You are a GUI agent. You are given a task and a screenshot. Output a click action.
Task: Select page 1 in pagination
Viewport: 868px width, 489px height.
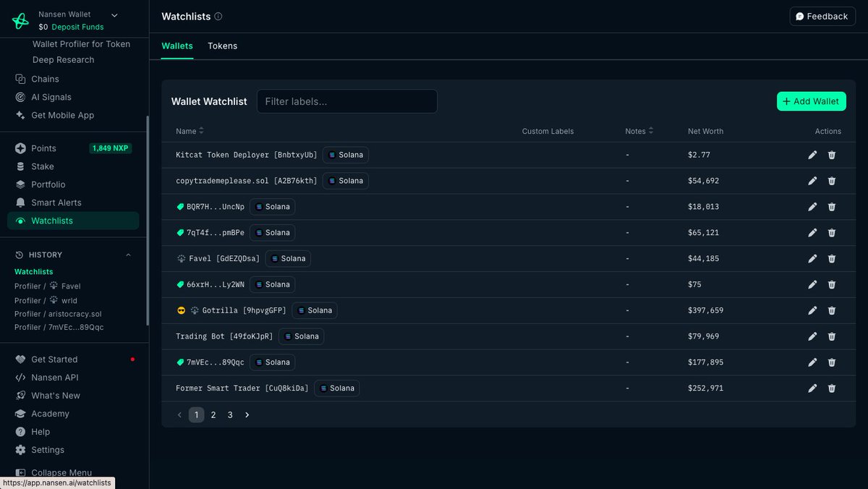click(x=196, y=415)
